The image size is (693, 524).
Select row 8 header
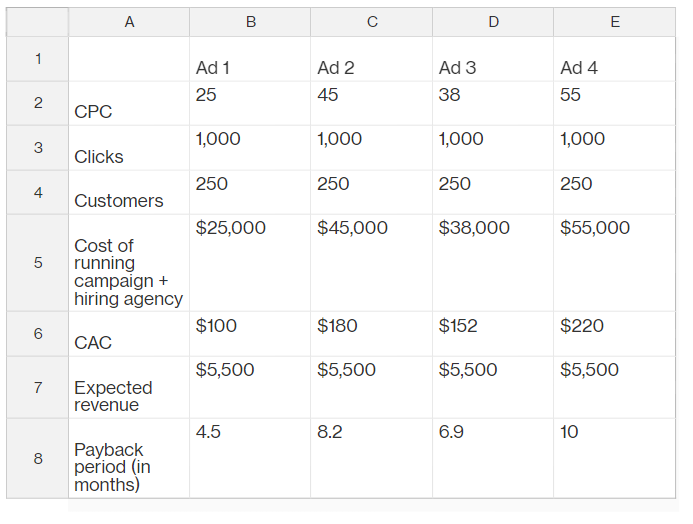38,458
